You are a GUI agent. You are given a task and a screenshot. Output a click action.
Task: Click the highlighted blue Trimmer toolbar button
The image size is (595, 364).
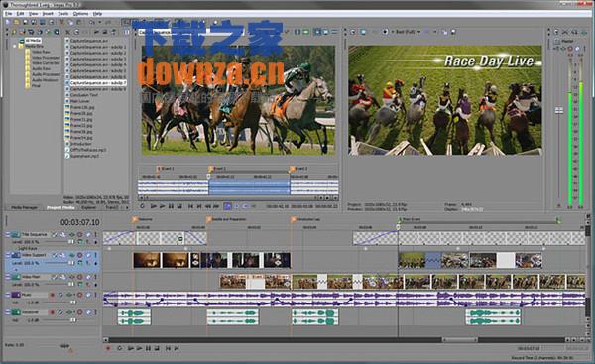(x=227, y=206)
